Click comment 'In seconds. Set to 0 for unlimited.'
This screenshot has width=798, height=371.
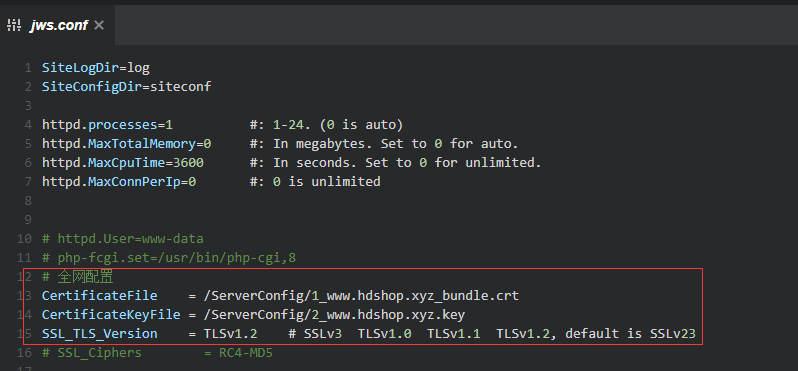[x=407, y=163]
